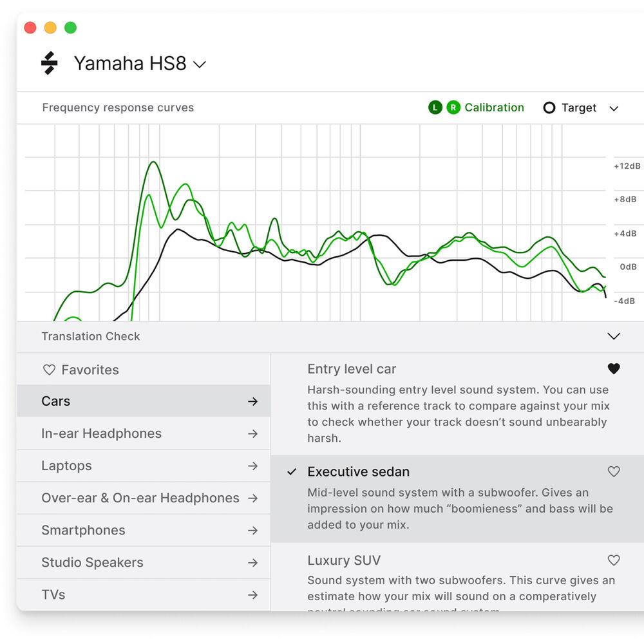Select the Executive sedan profile
The width and height of the screenshot is (644, 644).
click(358, 471)
